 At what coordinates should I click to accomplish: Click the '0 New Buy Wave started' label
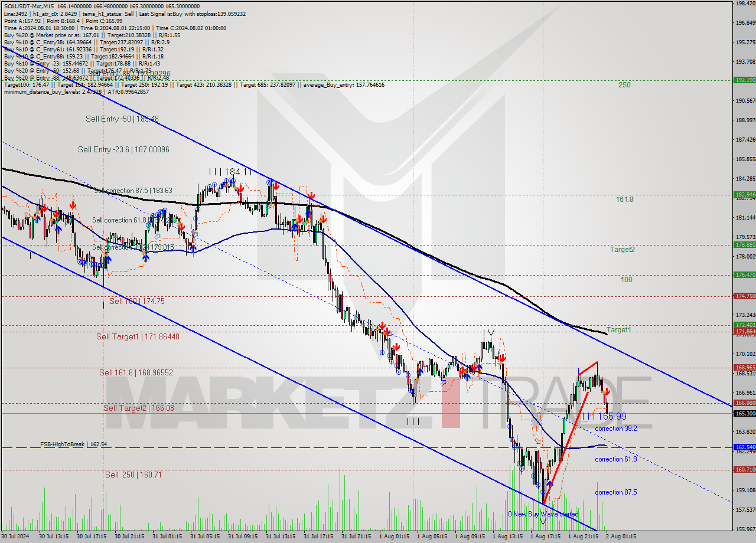pos(543,514)
